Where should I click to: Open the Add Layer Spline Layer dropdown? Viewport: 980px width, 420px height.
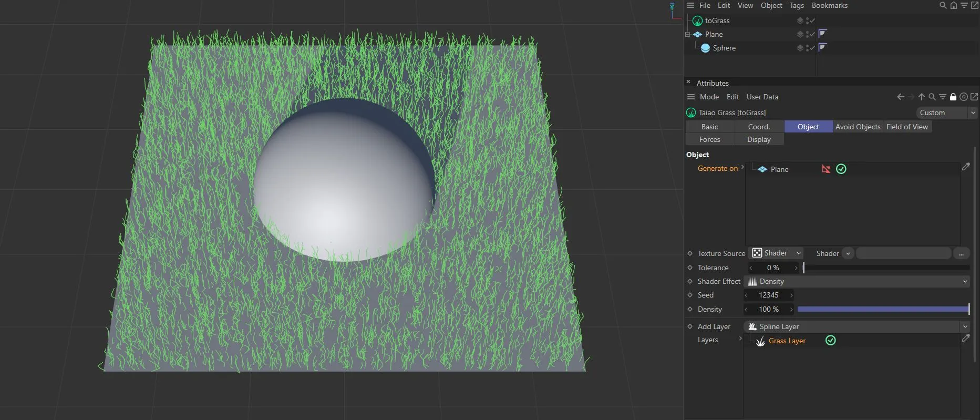(x=857, y=326)
